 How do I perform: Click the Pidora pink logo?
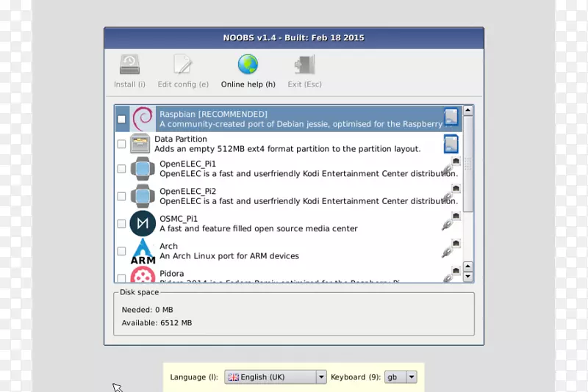tap(143, 275)
